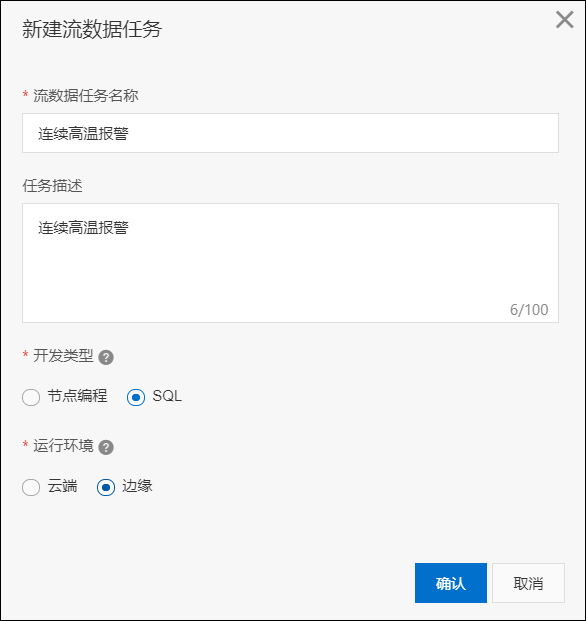Viewport: 586px width, 621px height.
Task: Click the 边缘 option label text
Action: point(137,486)
